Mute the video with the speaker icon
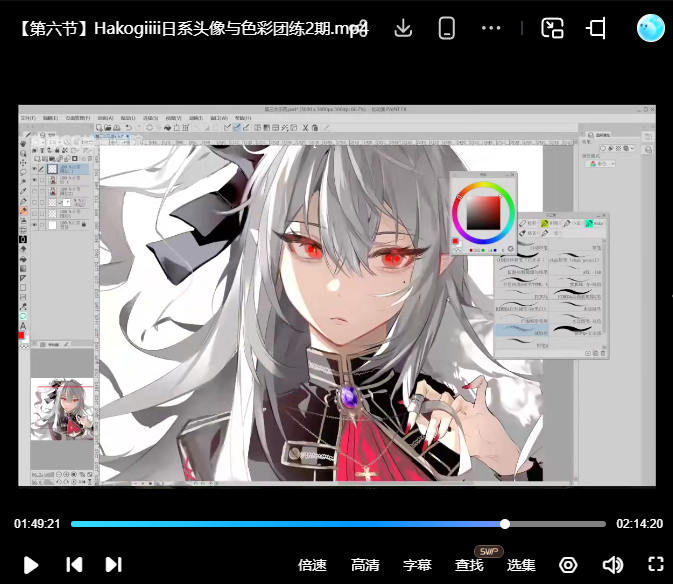This screenshot has width=673, height=584. click(612, 565)
